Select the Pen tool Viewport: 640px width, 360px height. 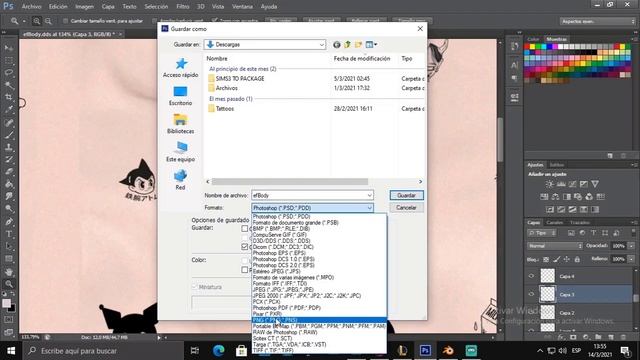pos(9,222)
